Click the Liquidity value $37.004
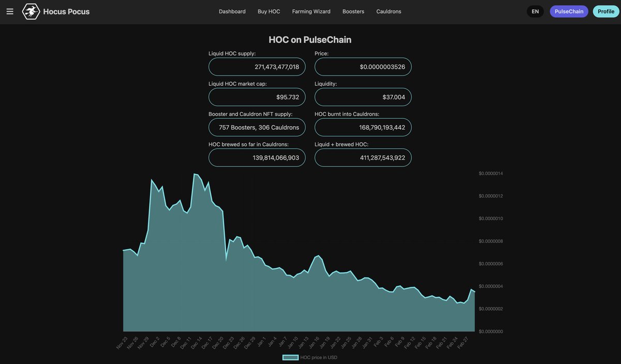Viewport: 621px width, 364px height. pos(363,97)
